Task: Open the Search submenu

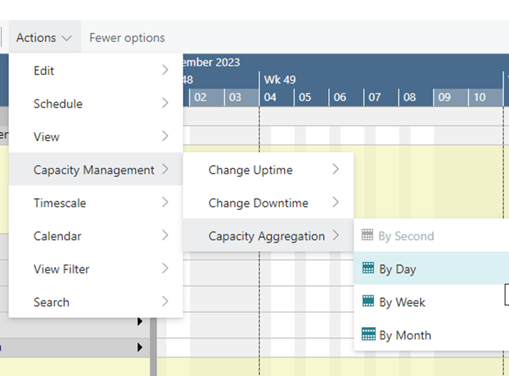Action: click(x=96, y=302)
